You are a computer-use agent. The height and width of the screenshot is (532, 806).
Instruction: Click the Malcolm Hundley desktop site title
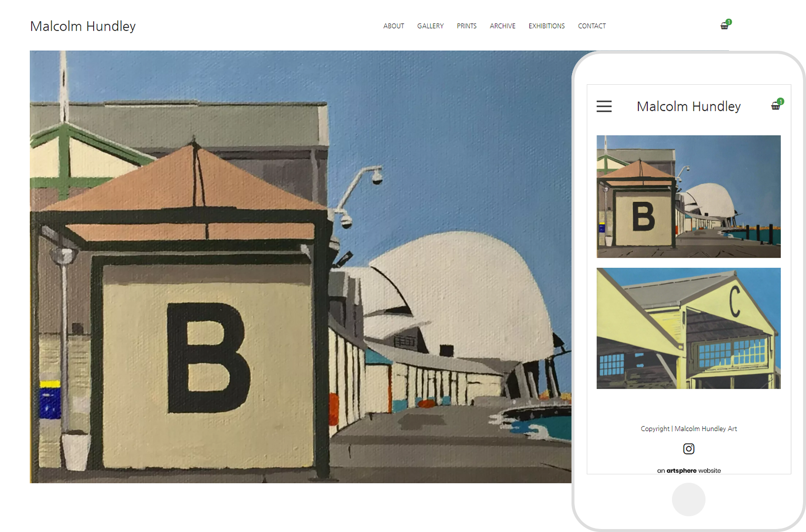coord(83,26)
